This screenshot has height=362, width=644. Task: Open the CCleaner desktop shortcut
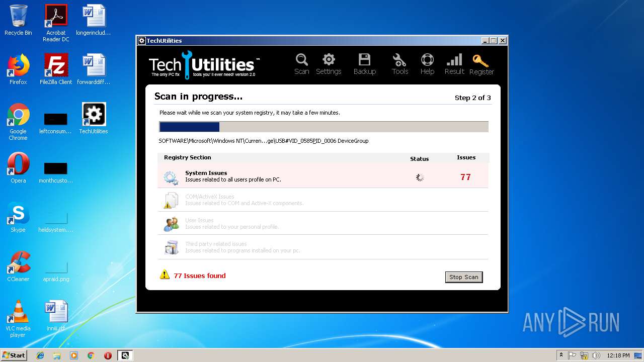click(18, 266)
